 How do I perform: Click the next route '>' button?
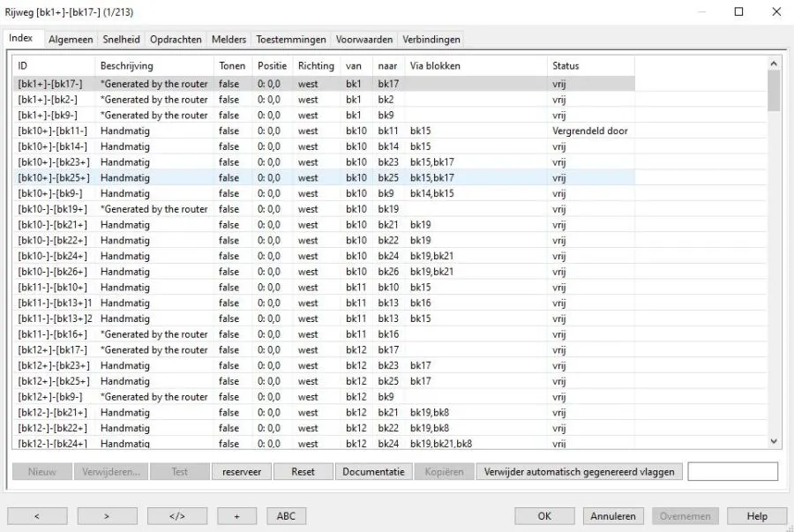click(x=107, y=516)
